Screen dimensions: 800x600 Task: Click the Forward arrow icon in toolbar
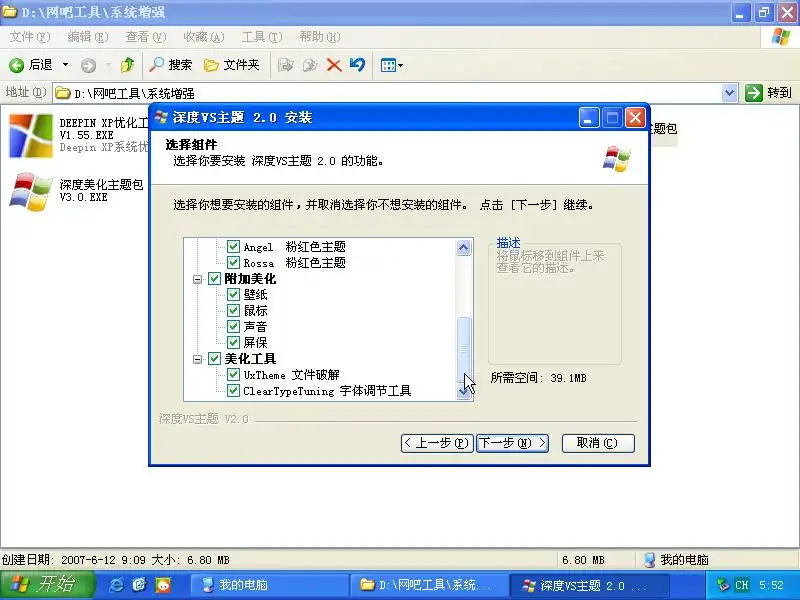[x=88, y=65]
